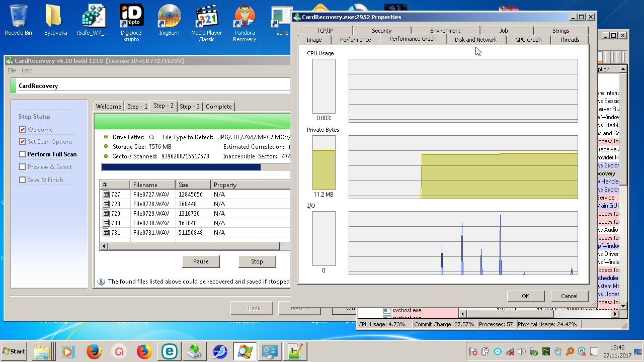Image resolution: width=644 pixels, height=362 pixels.
Task: Click the Notepad++ icon in the taskbar
Action: point(294,351)
